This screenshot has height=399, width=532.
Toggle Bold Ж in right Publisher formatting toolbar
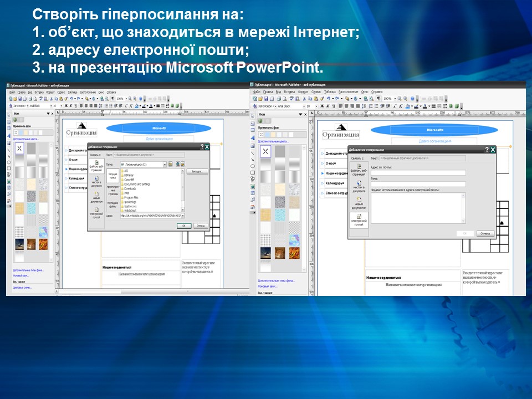[322, 106]
